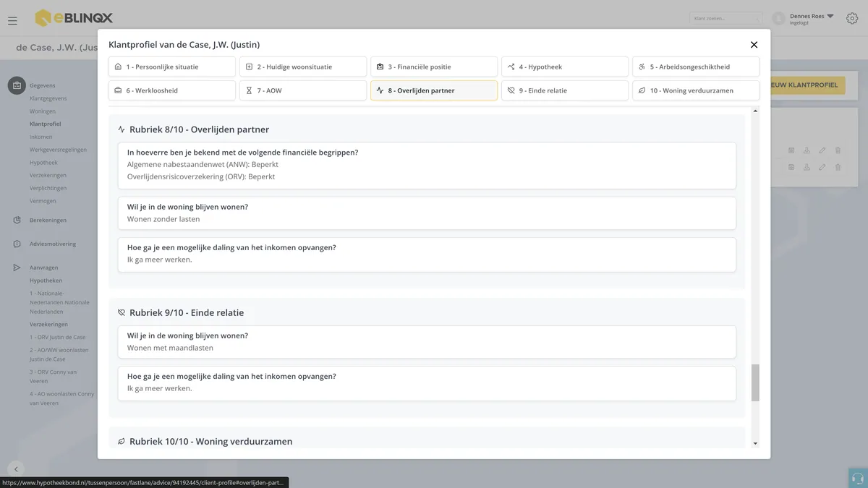Click the answer 'Wonen zonder lasten'
The height and width of the screenshot is (488, 868).
click(x=163, y=219)
